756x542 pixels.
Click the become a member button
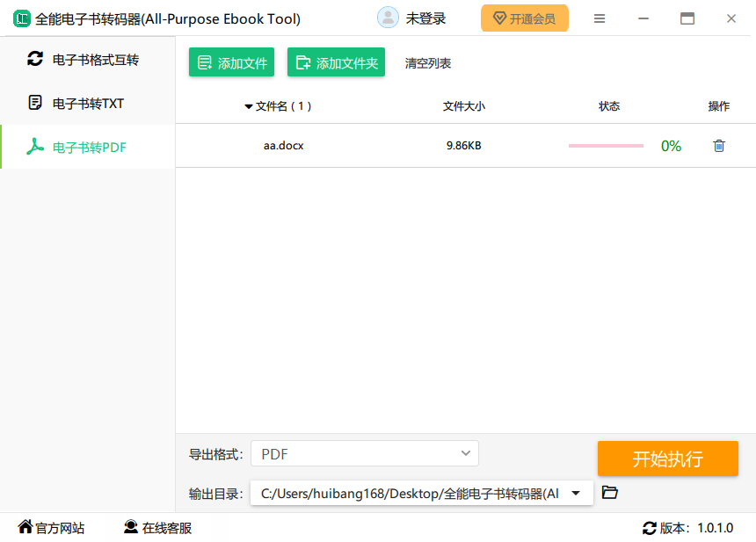coord(524,18)
